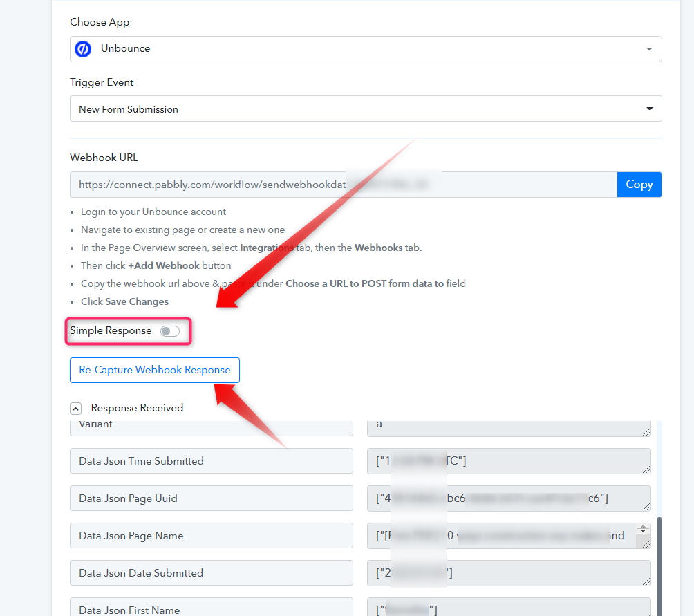
Task: Click the Variant value box
Action: [509, 428]
